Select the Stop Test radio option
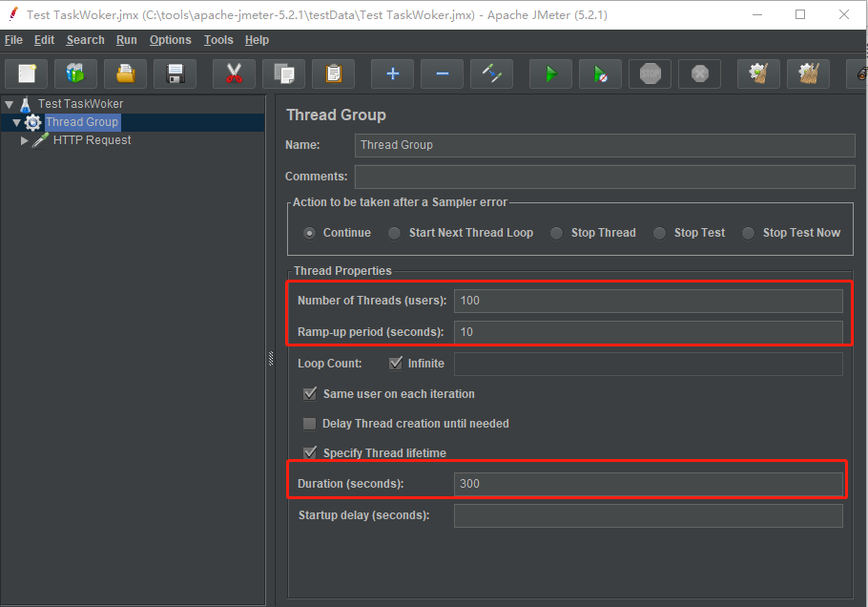Viewport: 868px width, 607px height. [x=659, y=233]
